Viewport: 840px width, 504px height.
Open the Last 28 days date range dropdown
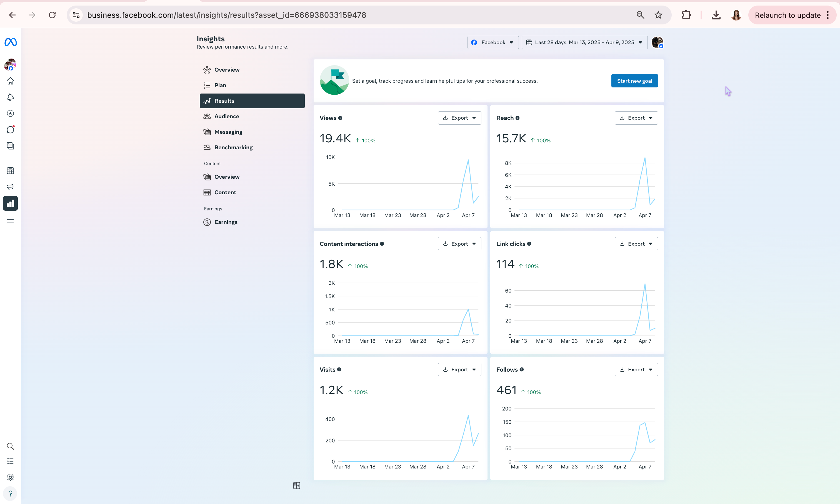coord(584,42)
